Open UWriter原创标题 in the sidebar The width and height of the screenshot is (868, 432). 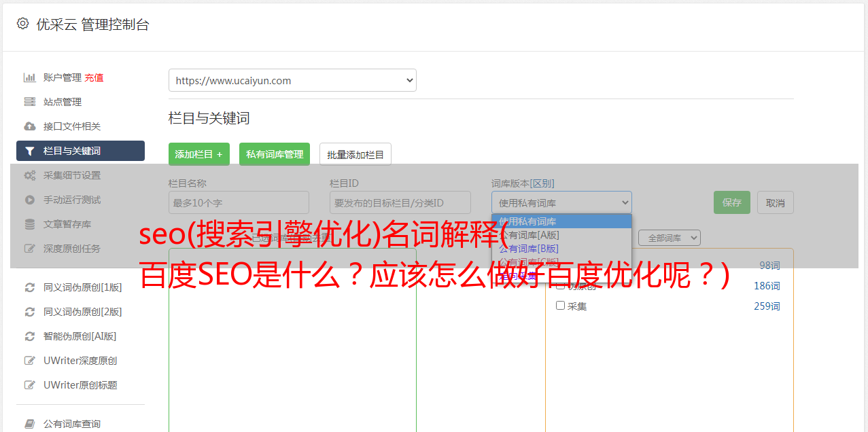coord(80,385)
